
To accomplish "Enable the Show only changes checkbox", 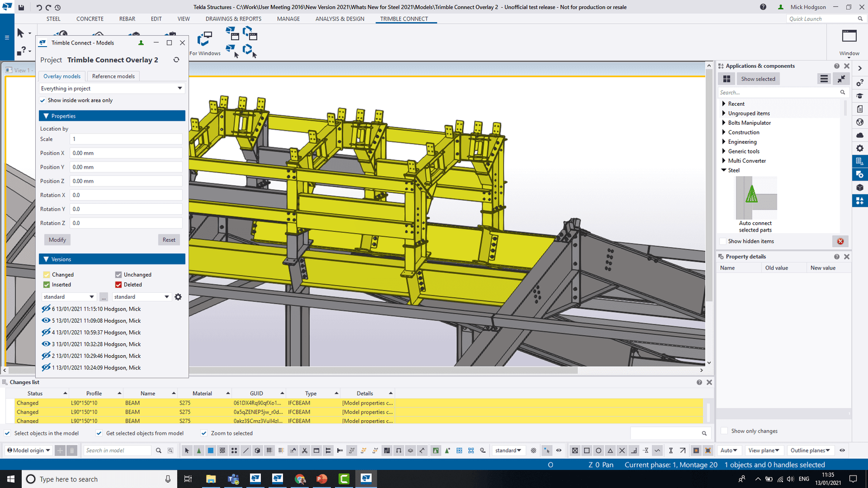I will pyautogui.click(x=724, y=431).
